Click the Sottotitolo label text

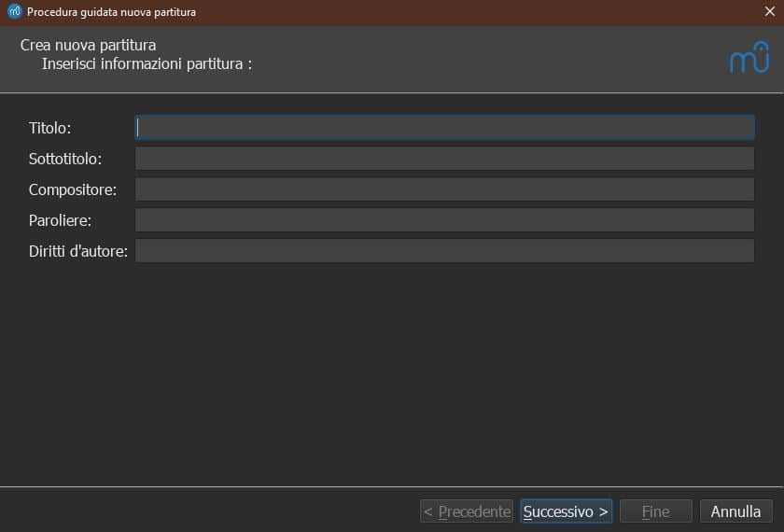pyautogui.click(x=65, y=159)
